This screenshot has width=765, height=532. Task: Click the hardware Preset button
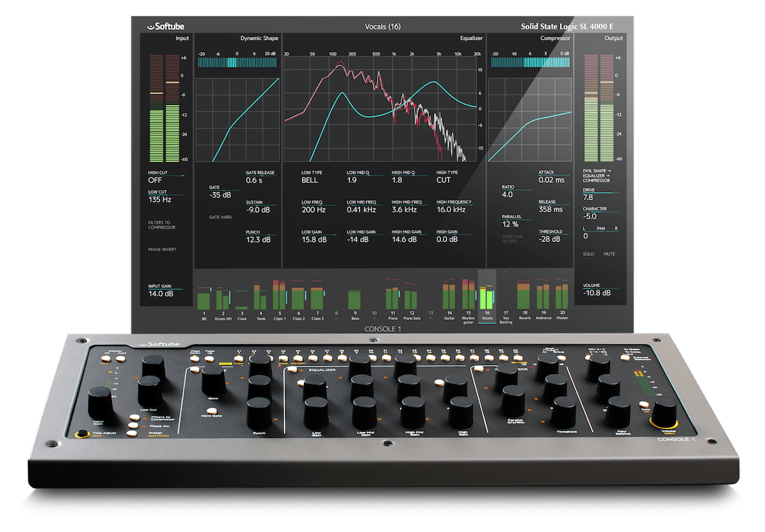131,433
